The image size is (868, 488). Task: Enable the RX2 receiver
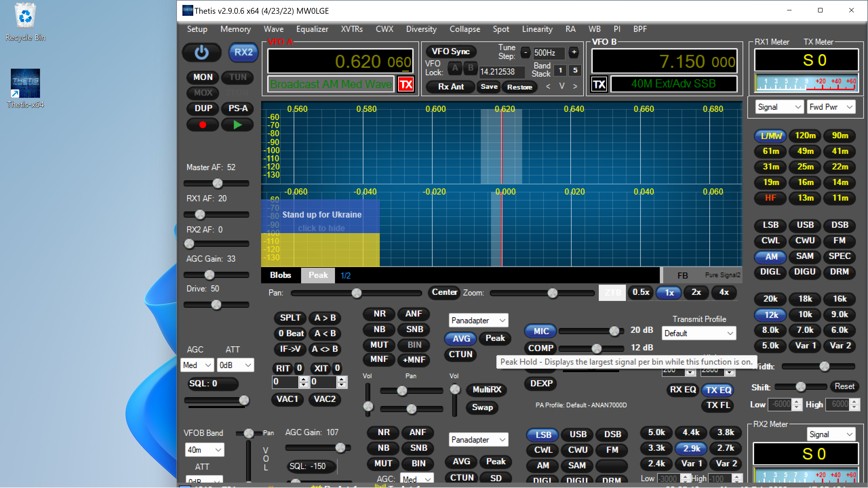coord(243,52)
